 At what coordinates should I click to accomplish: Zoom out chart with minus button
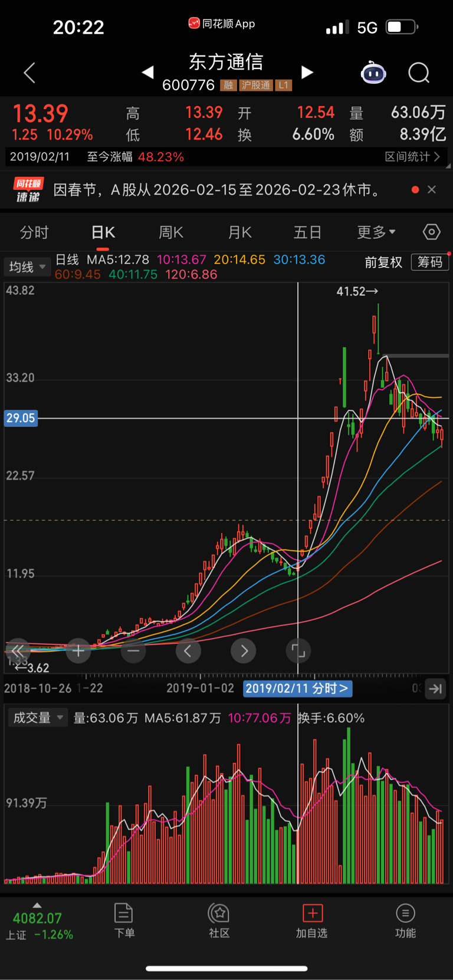pyautogui.click(x=133, y=651)
